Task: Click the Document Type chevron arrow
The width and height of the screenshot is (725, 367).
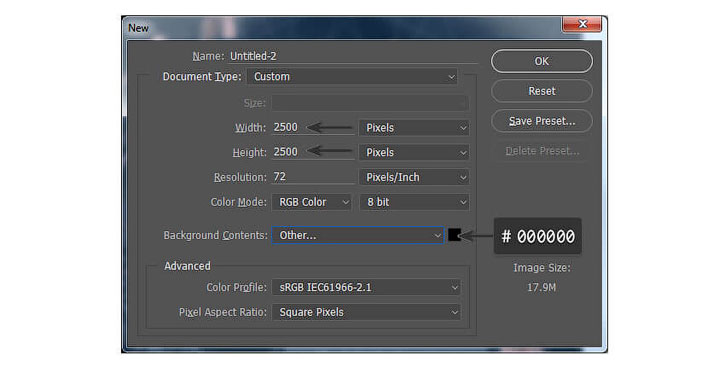Action: [x=451, y=77]
